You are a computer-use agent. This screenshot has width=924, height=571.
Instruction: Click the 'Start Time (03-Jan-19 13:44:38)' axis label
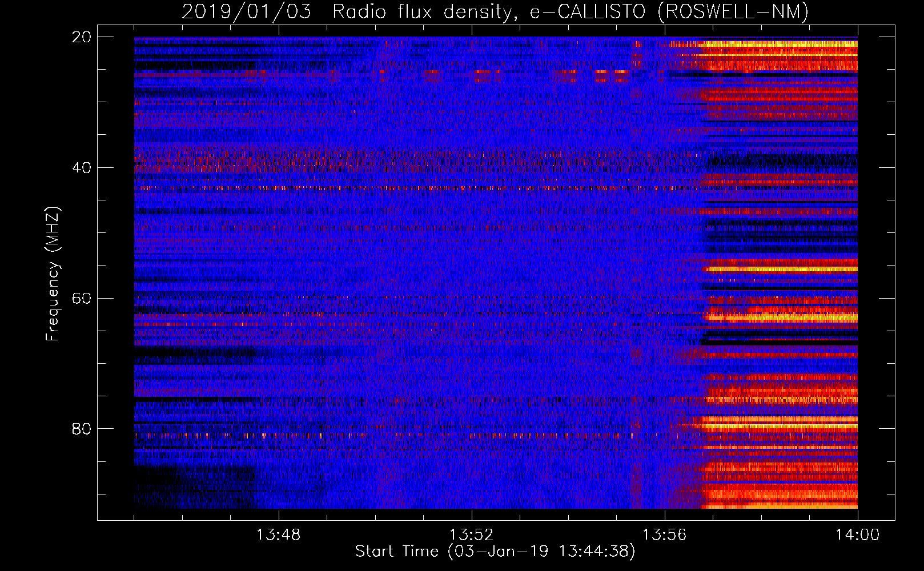(x=495, y=552)
